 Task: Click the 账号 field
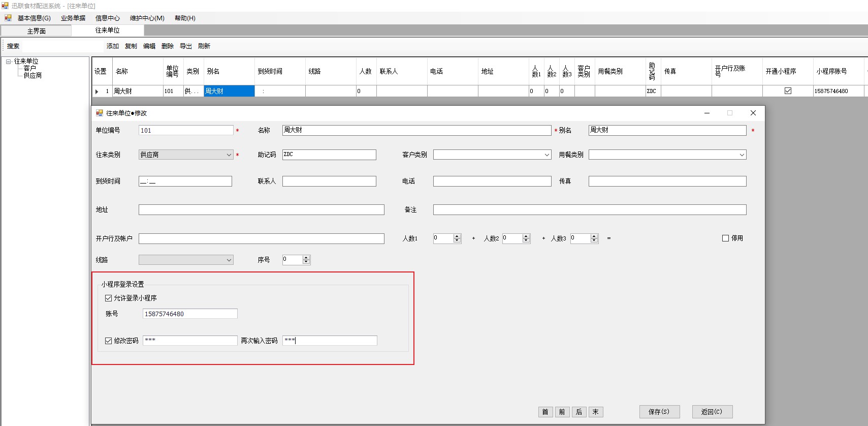click(190, 314)
